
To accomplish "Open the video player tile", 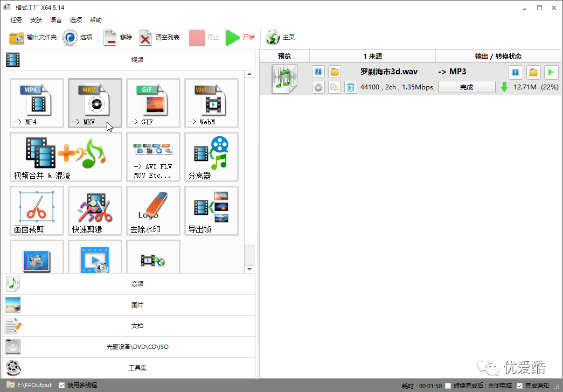I will pyautogui.click(x=95, y=257).
